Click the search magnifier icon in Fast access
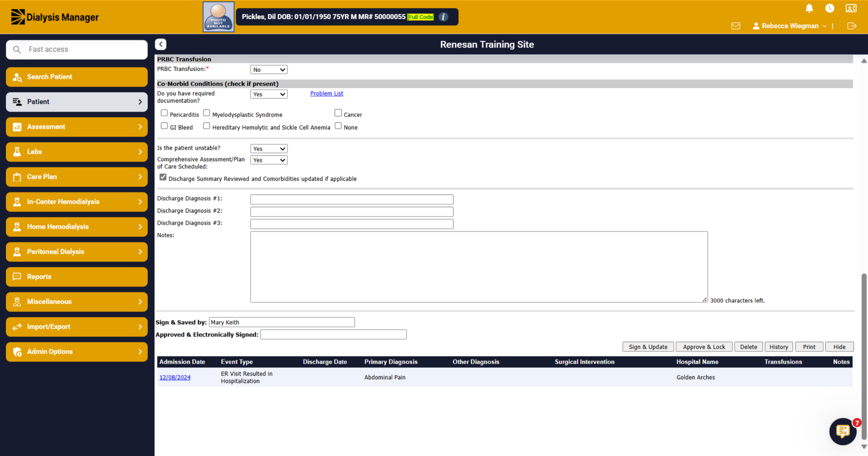 point(17,50)
